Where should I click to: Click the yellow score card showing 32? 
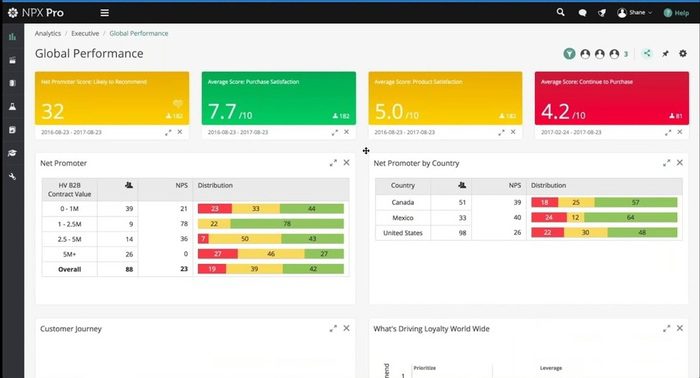[x=112, y=98]
